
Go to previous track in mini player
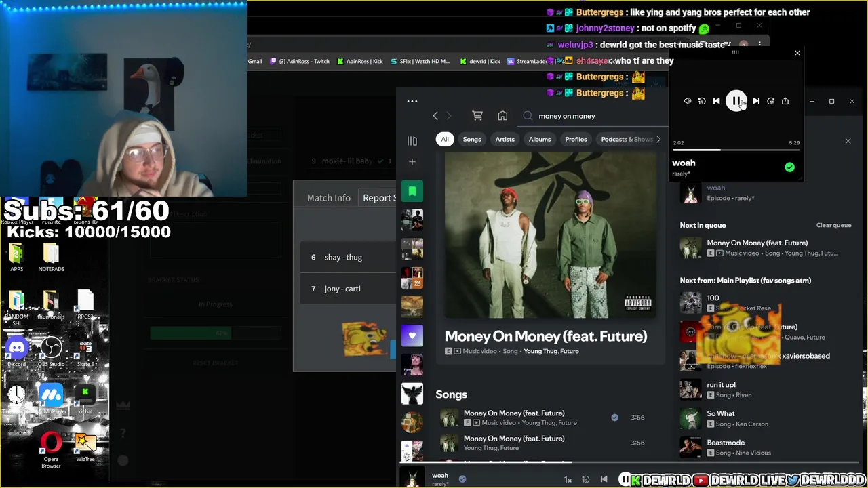pos(716,101)
